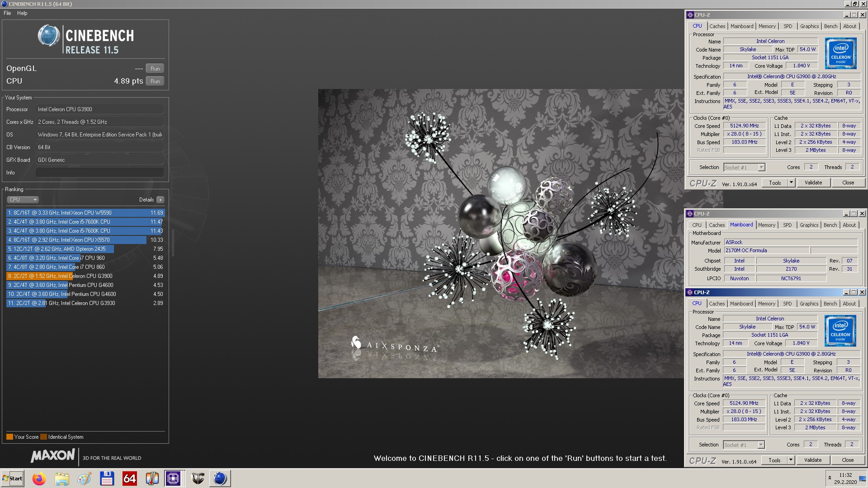868x488 pixels.
Task: Click Intel Celeron logo in bottom CPU-Z
Action: 840,331
